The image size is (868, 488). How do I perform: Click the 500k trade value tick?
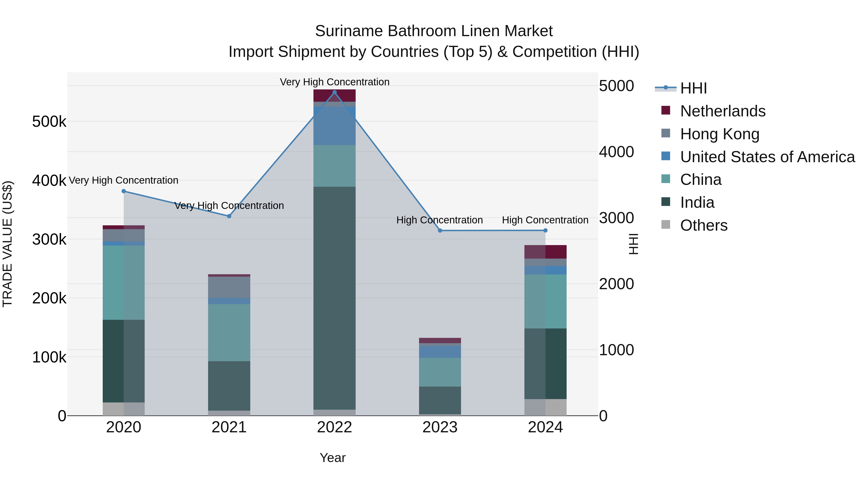click(x=49, y=122)
